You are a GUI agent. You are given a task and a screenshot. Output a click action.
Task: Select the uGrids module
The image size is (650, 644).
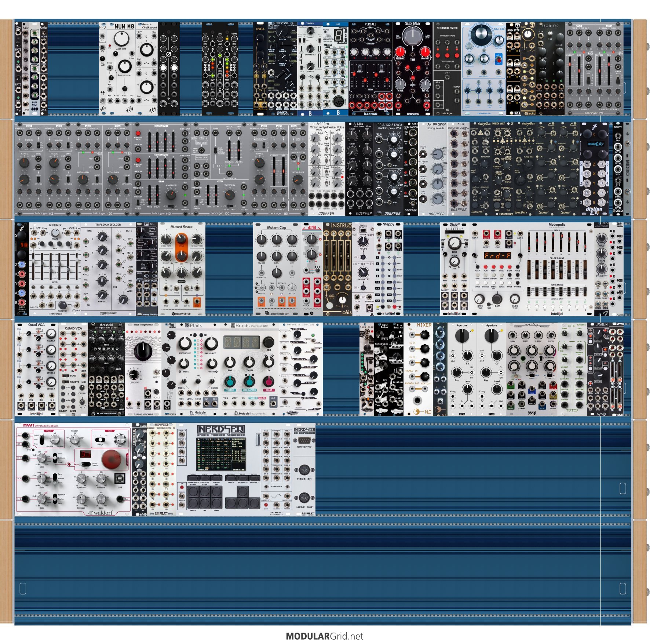(x=550, y=69)
